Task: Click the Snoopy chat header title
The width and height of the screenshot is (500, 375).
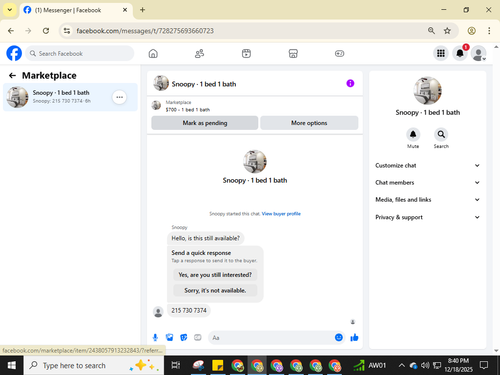Action: pyautogui.click(x=204, y=84)
